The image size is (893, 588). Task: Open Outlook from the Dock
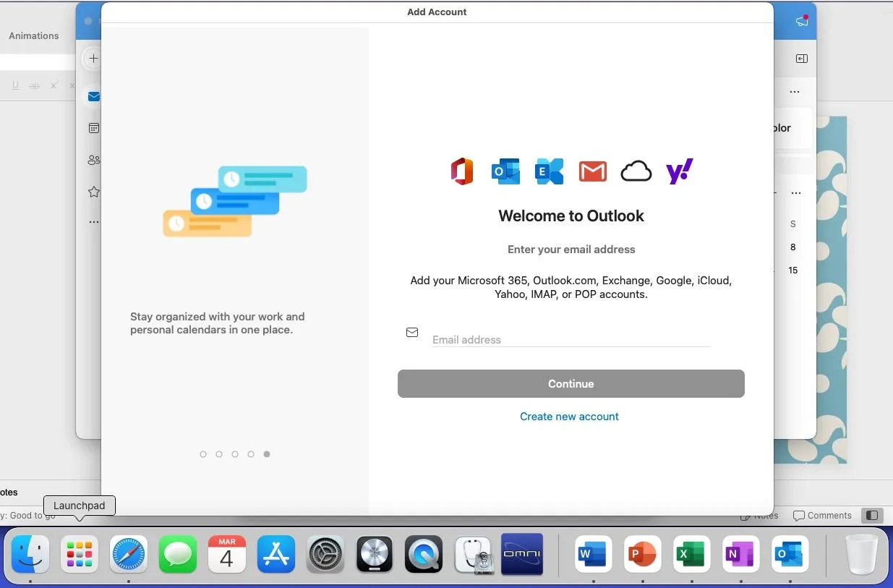pos(790,555)
